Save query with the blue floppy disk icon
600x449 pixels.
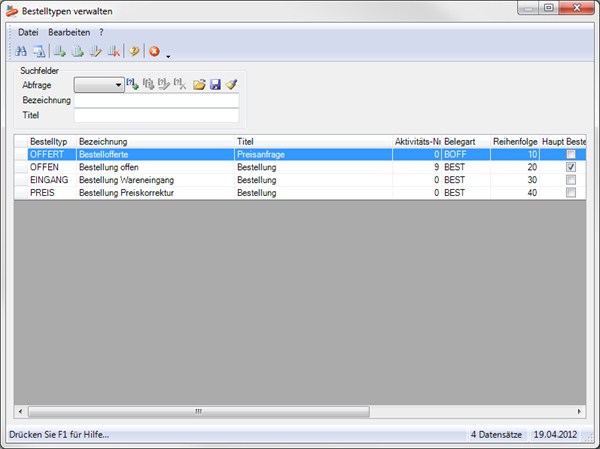point(214,86)
